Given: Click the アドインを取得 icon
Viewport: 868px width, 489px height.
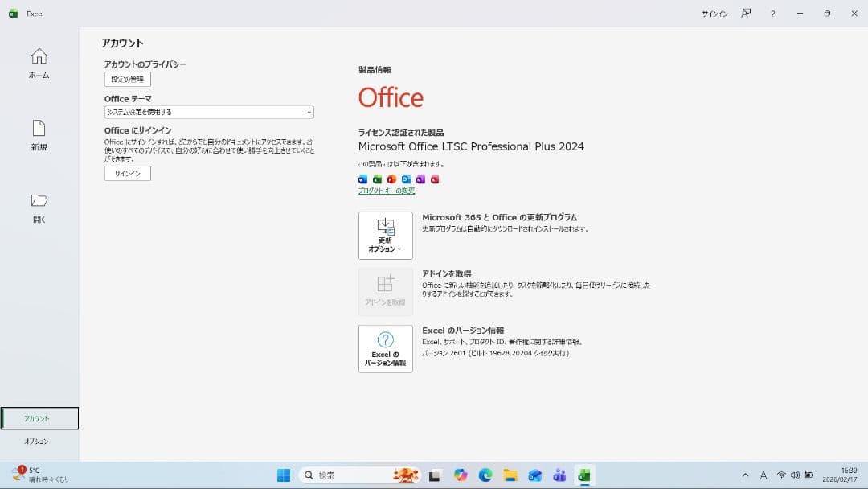Looking at the screenshot, I should (x=385, y=291).
